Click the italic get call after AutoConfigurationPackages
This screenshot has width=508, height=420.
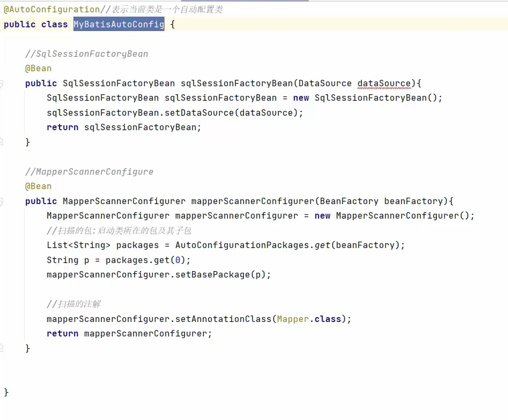323,245
